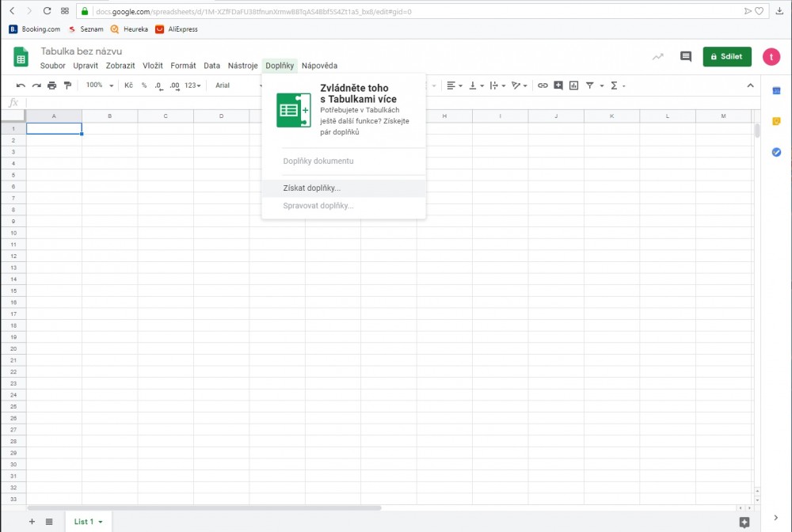
Task: Add a new sheet with plus button
Action: point(32,522)
